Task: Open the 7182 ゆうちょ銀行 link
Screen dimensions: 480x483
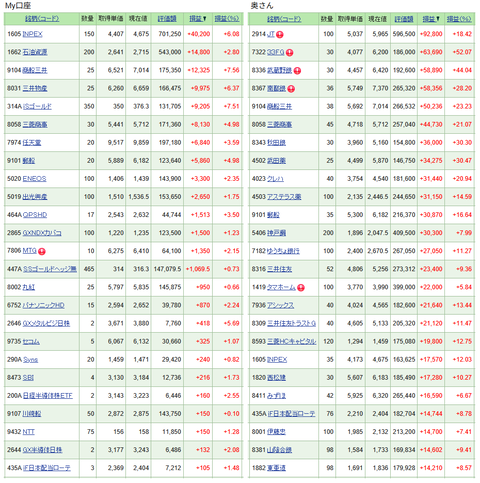Action: 283,251
